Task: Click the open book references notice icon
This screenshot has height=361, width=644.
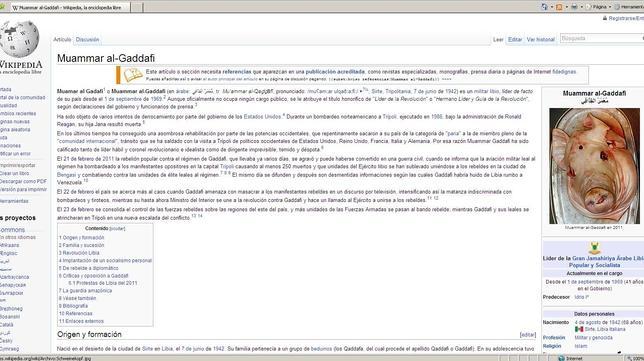Action: (133, 75)
